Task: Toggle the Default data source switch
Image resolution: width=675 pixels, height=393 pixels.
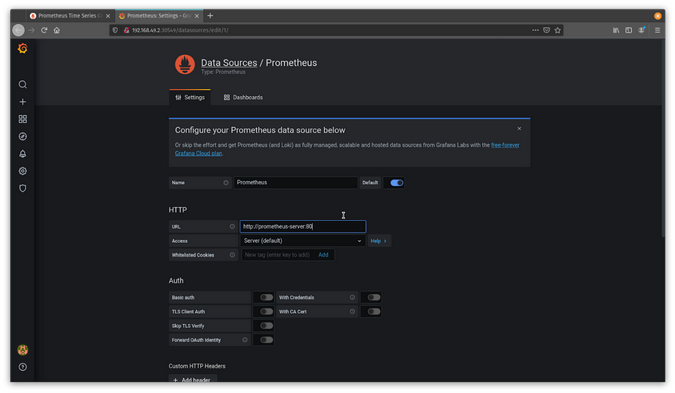Action: (x=396, y=183)
